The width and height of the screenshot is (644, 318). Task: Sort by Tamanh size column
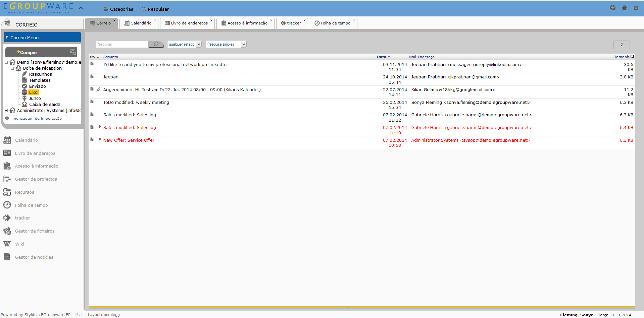622,57
